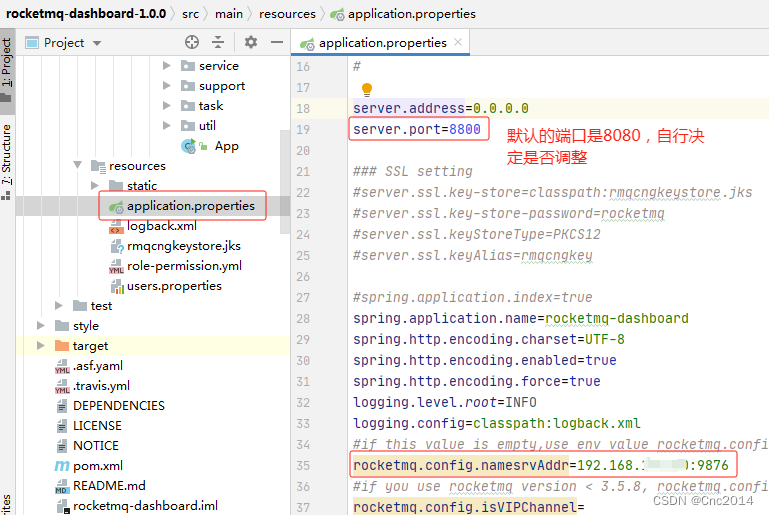Viewport: 769px width, 515px height.
Task: Open Project panel settings gear
Action: (251, 42)
